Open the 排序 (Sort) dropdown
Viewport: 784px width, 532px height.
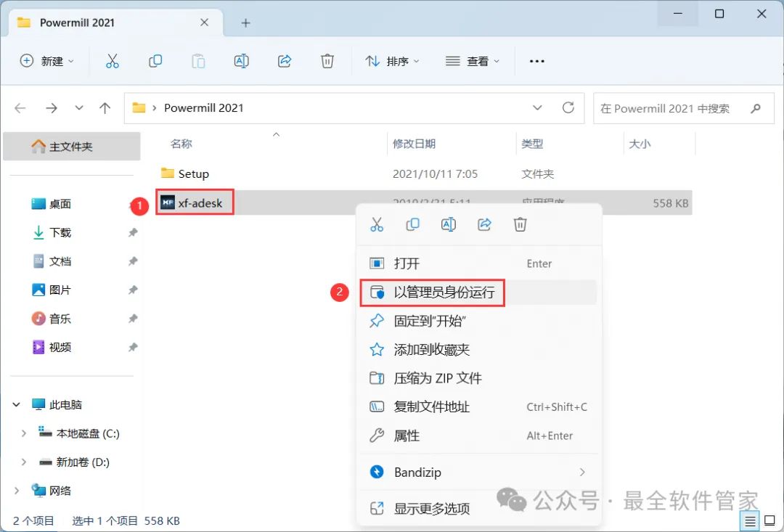coord(393,61)
